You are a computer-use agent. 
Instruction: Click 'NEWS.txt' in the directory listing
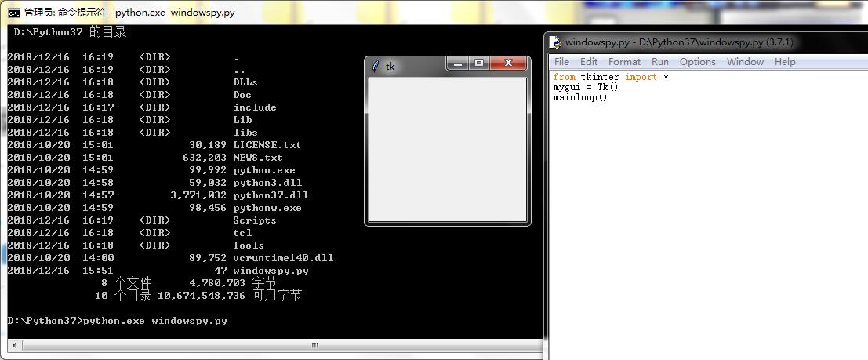[258, 158]
